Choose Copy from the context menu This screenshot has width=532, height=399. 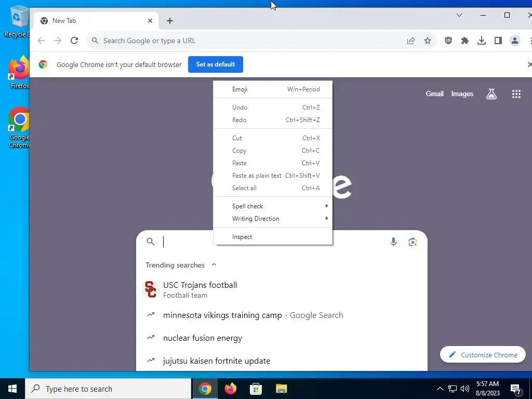[273, 151]
